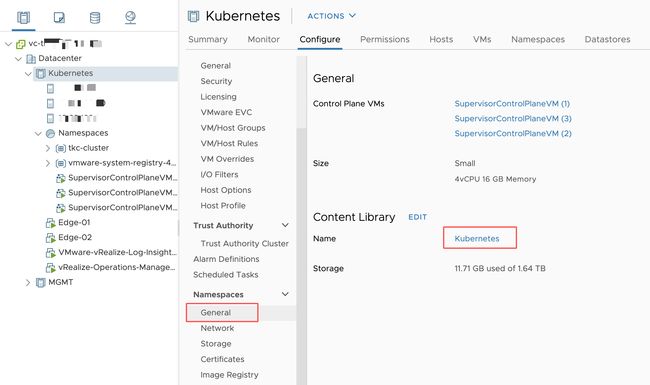This screenshot has height=385, width=650.
Task: Collapse the Namespaces configure section
Action: 285,294
